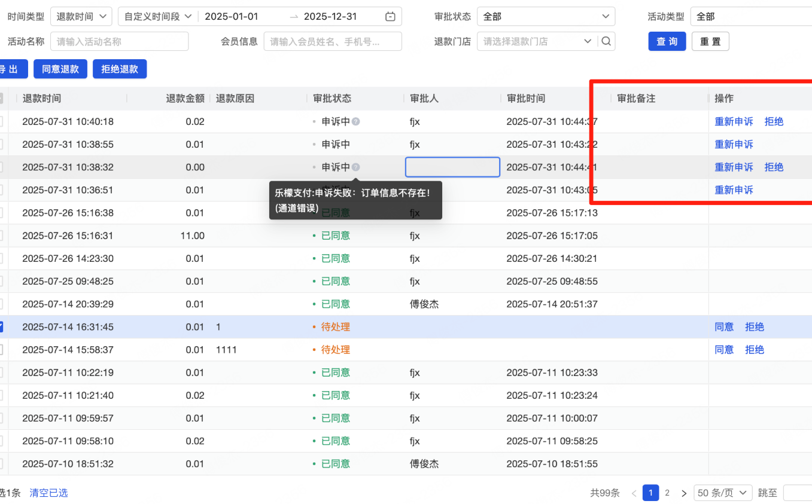The height and width of the screenshot is (504, 812).
Task: Click the start date 2025-01-01 field
Action: pos(231,17)
